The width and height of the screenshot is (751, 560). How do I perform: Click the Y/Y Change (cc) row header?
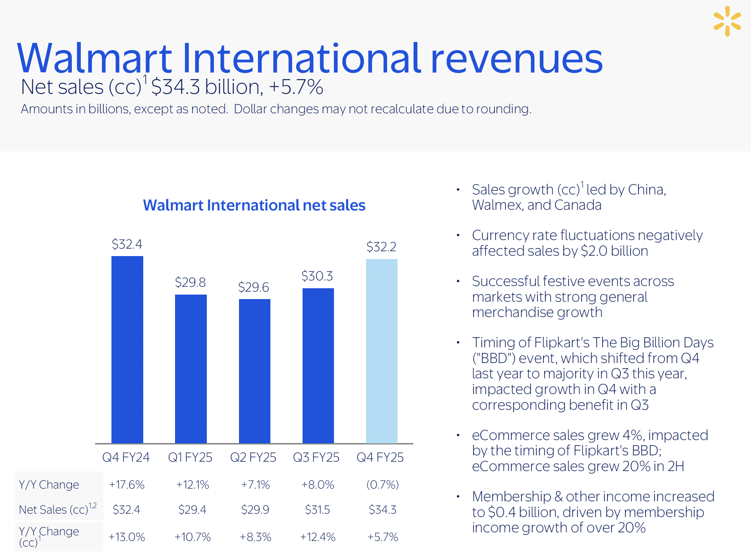[x=49, y=536]
